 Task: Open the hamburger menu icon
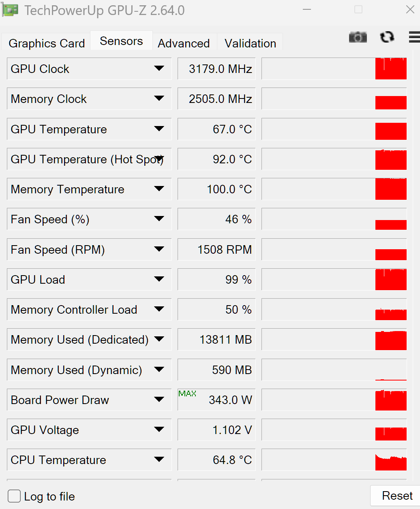(414, 37)
